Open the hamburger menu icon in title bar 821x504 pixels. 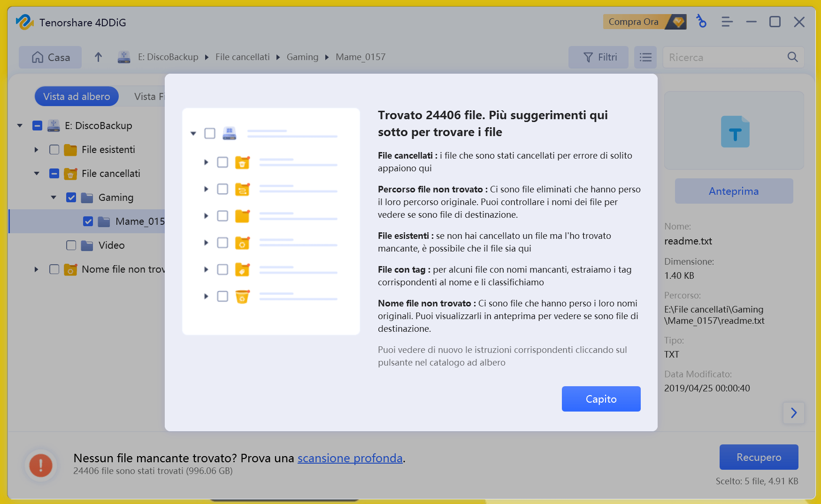click(x=727, y=22)
